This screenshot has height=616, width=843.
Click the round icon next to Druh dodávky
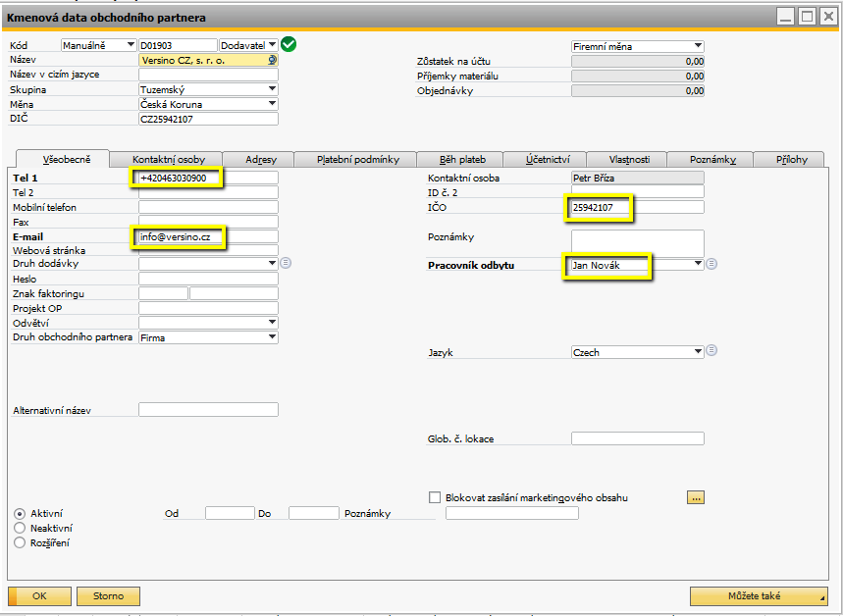(x=286, y=263)
